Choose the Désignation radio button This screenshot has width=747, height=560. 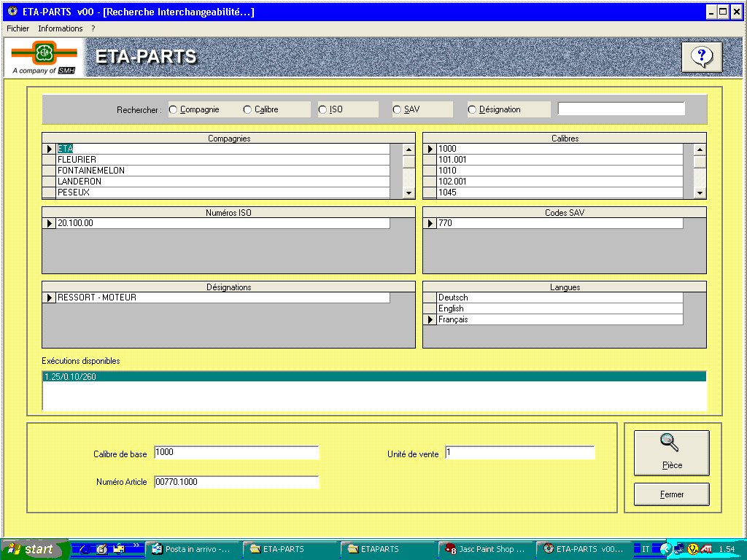point(472,109)
